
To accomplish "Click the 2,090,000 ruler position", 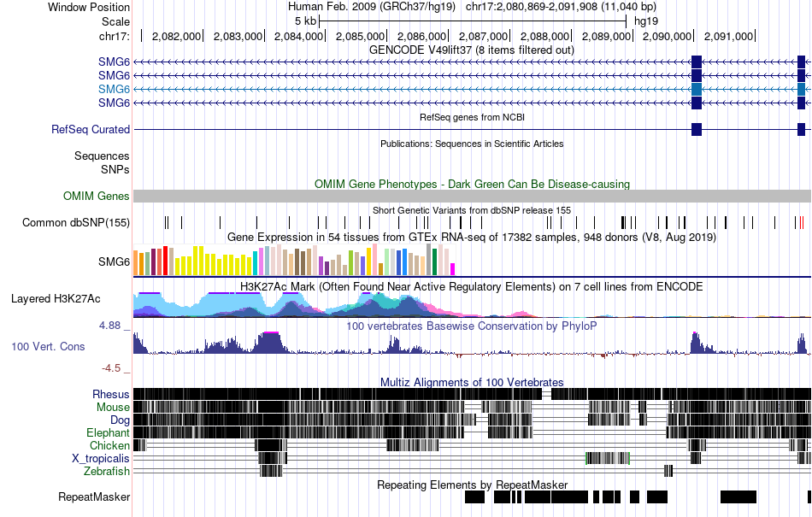I will point(667,36).
